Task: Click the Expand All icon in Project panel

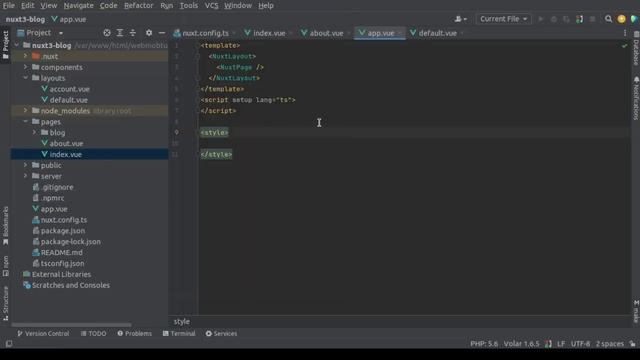Action: click(120, 33)
